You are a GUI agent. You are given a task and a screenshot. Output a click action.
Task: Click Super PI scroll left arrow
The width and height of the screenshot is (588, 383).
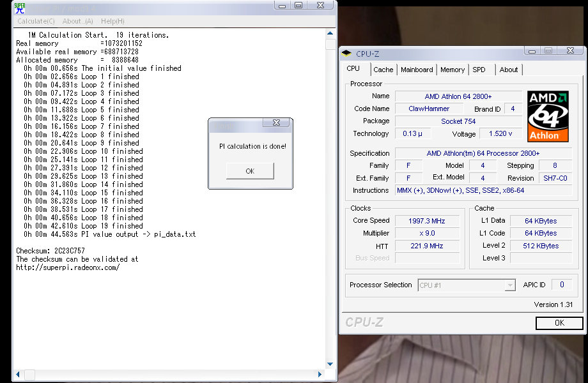tap(18, 374)
